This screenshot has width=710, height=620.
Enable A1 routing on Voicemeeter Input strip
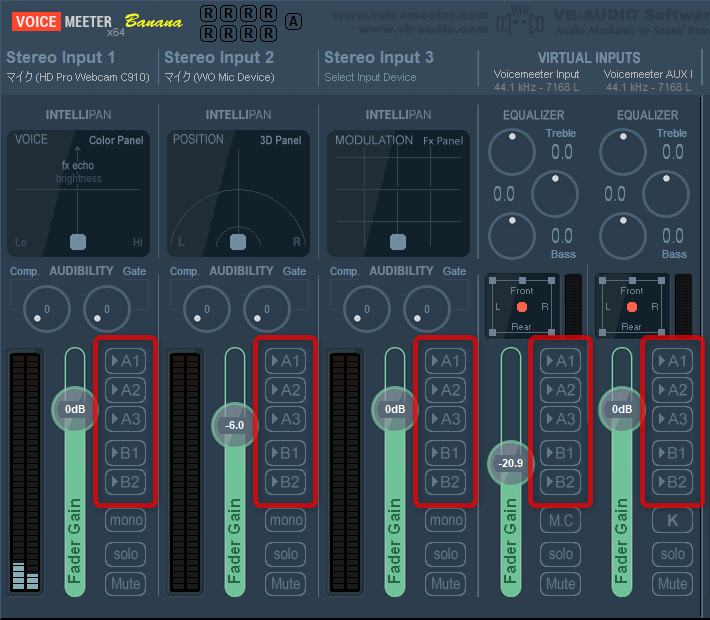pos(561,361)
